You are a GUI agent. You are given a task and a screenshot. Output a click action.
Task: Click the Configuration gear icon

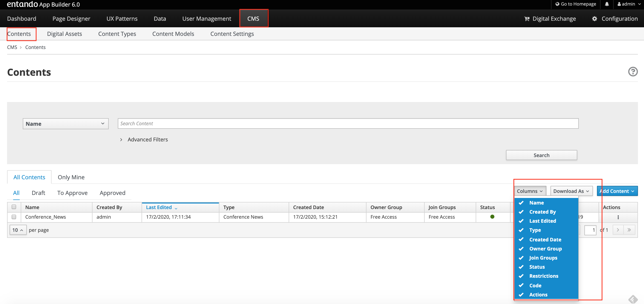594,19
